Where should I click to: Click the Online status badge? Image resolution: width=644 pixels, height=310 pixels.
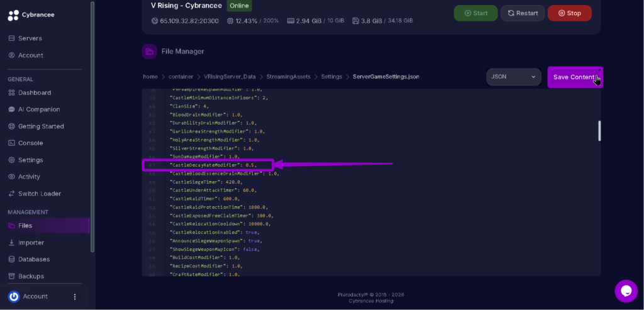pos(239,6)
